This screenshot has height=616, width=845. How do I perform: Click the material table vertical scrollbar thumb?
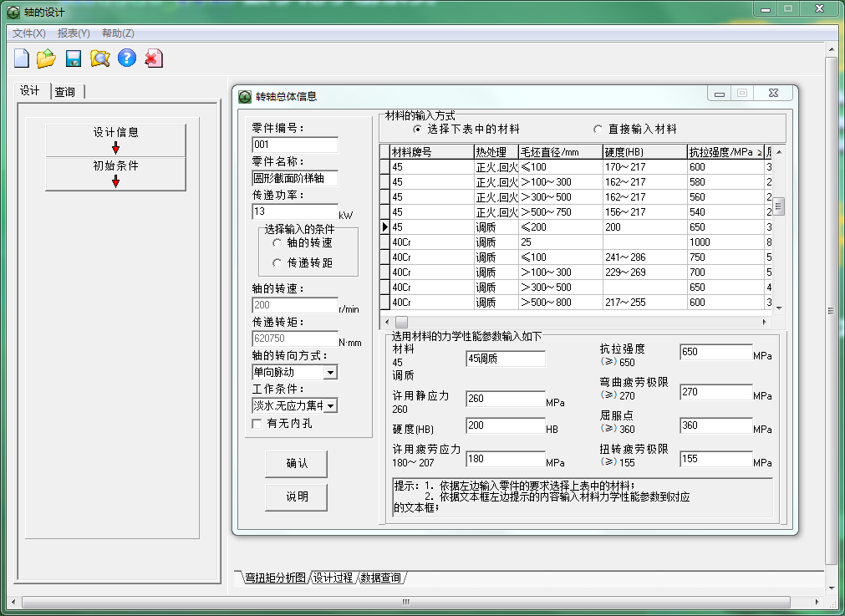(x=778, y=206)
